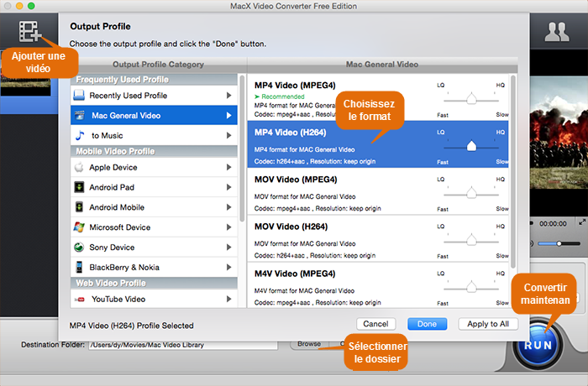588x386 pixels.
Task: Click the fullscreen expand icon in the preview
Action: coord(582,222)
